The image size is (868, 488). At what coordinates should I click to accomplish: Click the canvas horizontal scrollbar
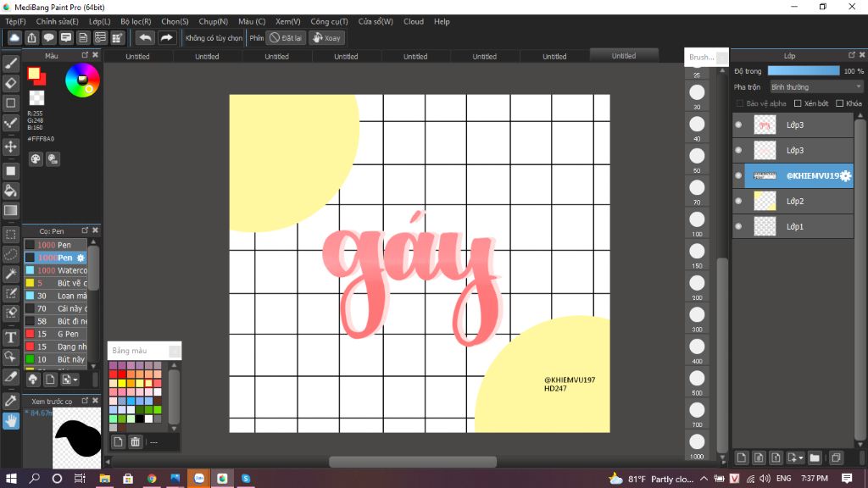coord(413,462)
